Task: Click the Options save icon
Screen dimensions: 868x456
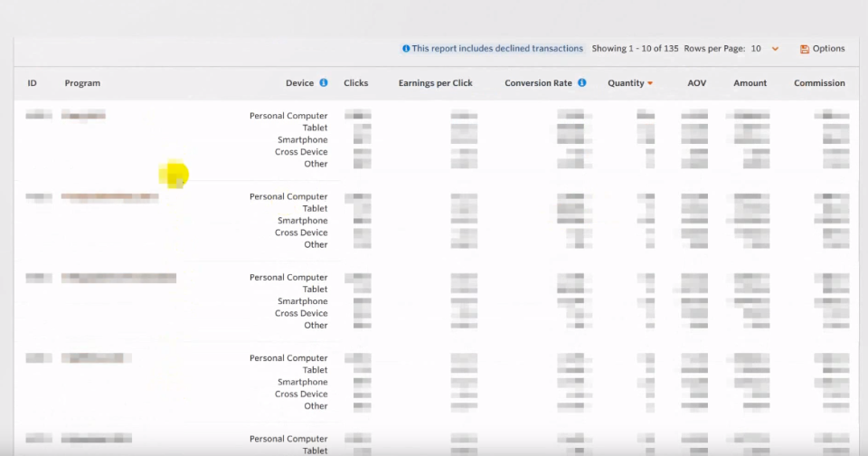Action: coord(805,50)
